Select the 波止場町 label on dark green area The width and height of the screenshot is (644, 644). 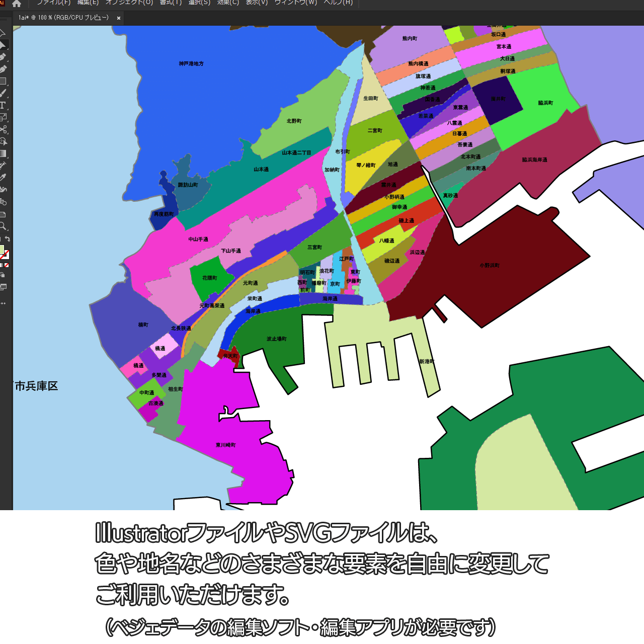click(277, 339)
